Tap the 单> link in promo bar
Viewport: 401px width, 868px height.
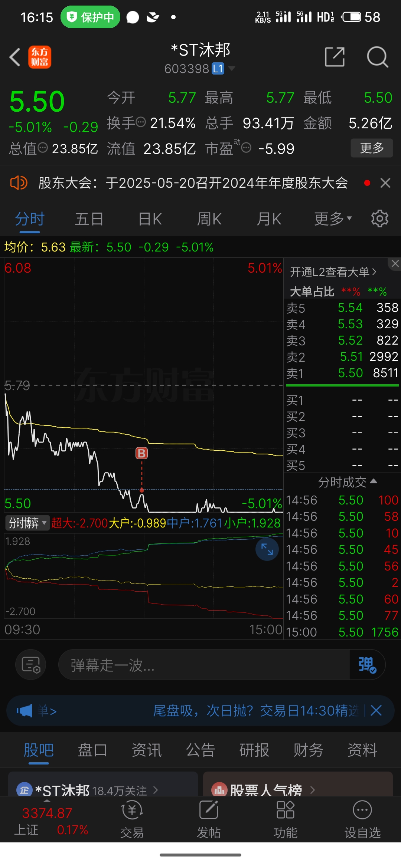point(47,711)
